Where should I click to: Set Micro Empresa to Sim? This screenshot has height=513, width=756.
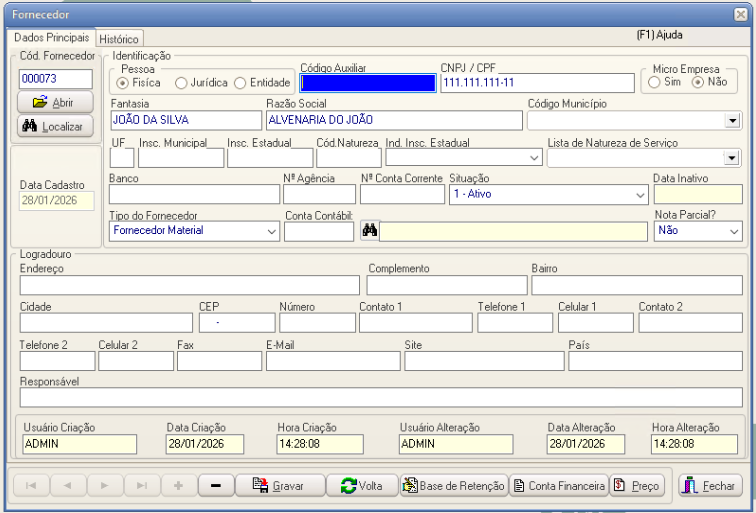[x=654, y=82]
